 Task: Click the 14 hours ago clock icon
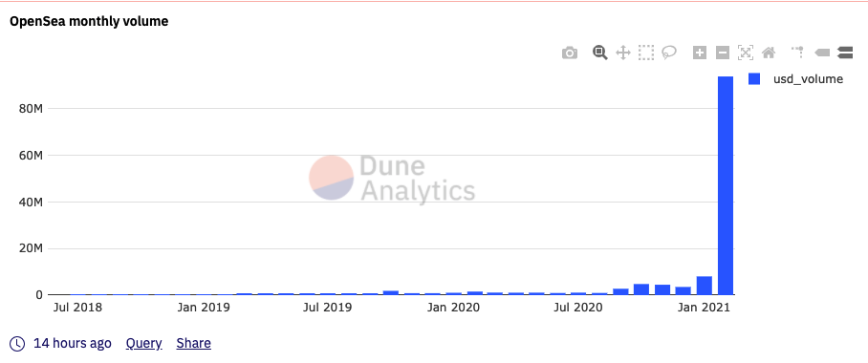click(18, 344)
